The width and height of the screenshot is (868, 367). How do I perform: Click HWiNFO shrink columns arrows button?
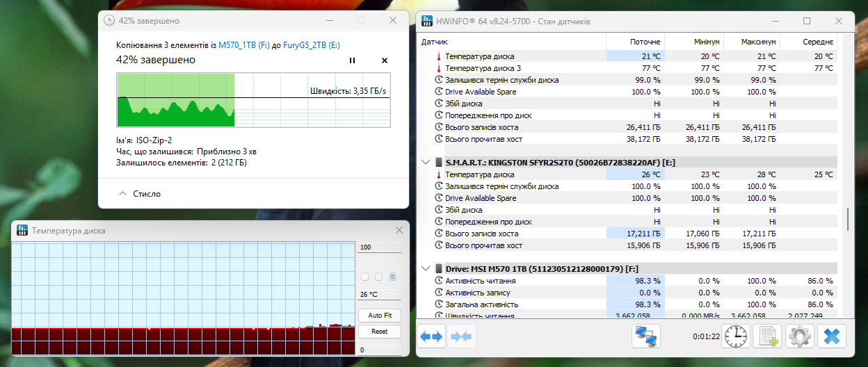(461, 337)
